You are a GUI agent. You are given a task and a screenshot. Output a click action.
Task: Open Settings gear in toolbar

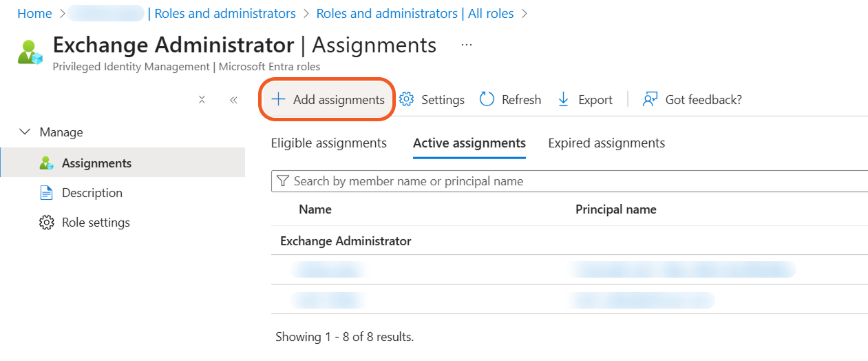click(407, 99)
